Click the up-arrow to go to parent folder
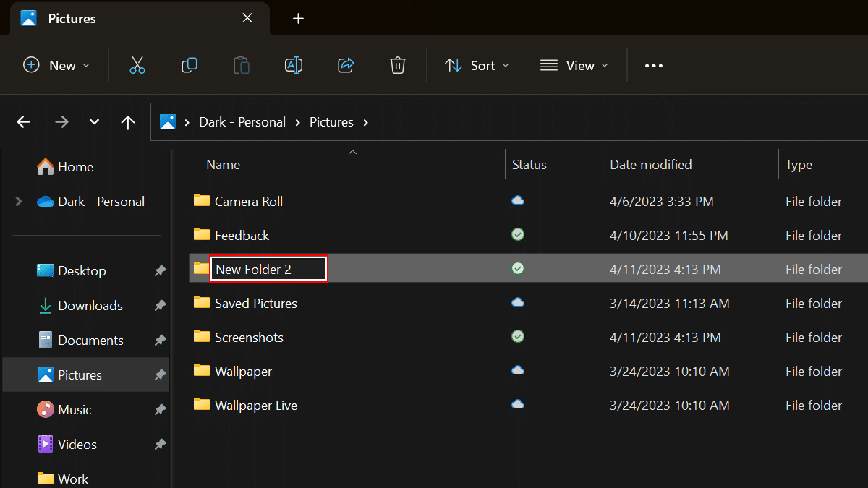This screenshot has width=868, height=488. [x=128, y=121]
